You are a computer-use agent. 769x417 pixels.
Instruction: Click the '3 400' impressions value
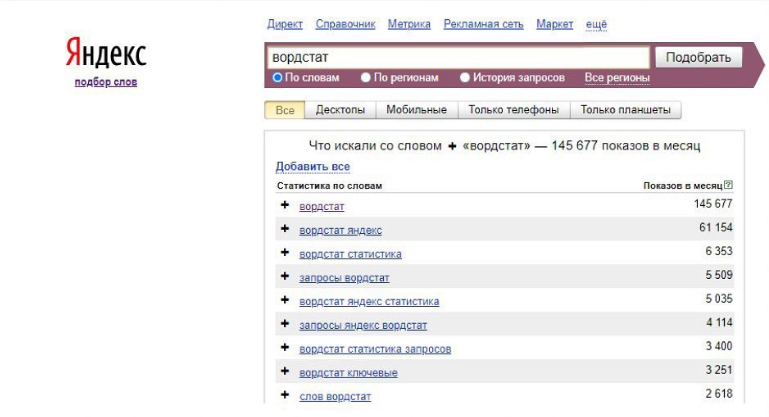point(719,346)
